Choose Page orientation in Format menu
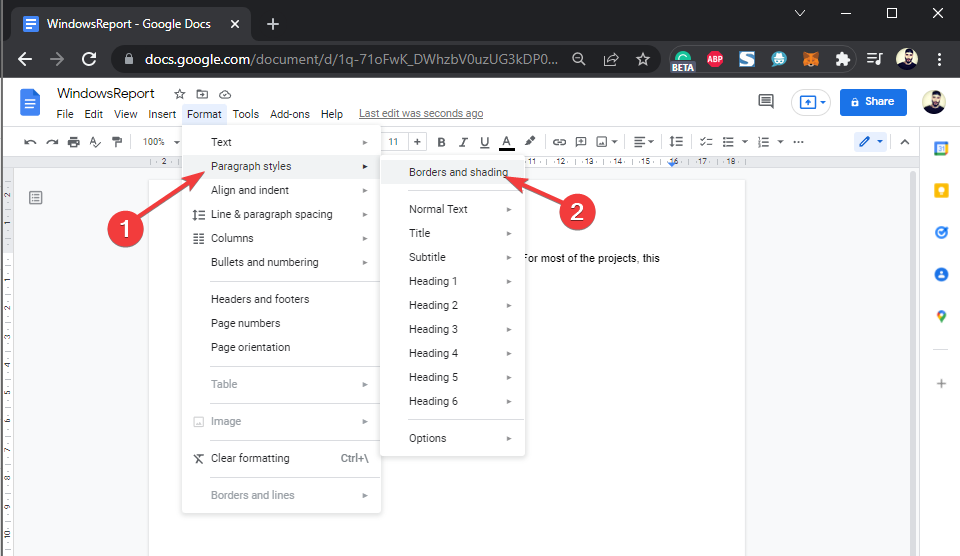960x556 pixels. click(x=282, y=347)
